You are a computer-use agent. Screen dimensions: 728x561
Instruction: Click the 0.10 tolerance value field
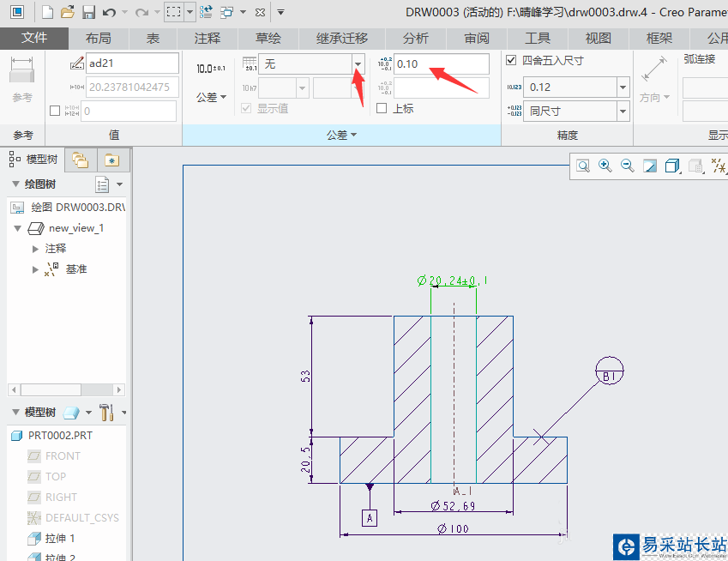coord(441,64)
